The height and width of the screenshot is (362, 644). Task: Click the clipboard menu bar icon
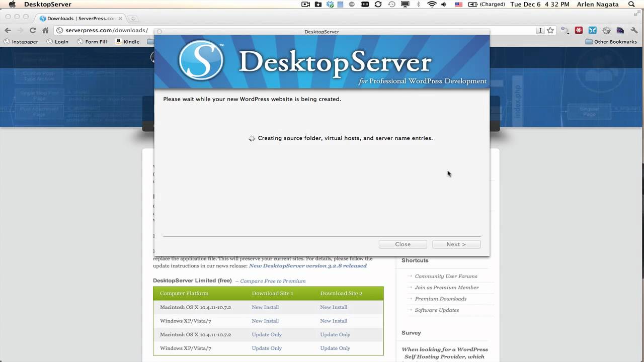(x=341, y=5)
